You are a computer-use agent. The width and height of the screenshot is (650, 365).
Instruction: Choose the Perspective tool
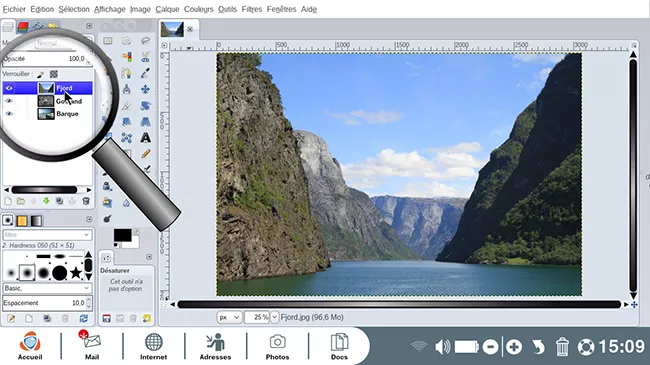(146, 122)
